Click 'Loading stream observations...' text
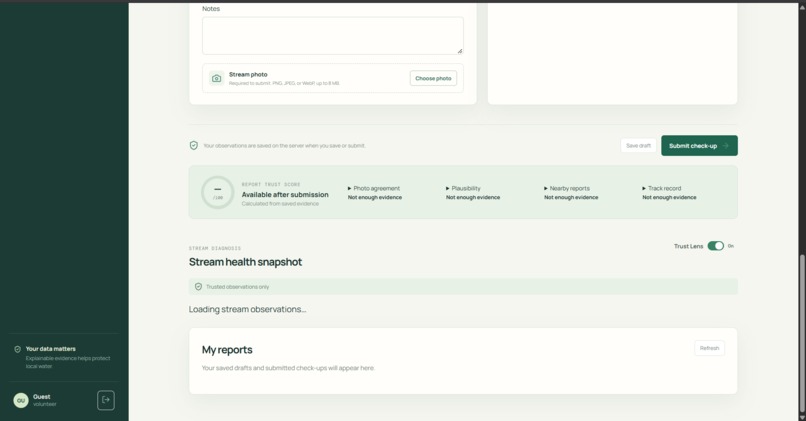 tap(247, 309)
